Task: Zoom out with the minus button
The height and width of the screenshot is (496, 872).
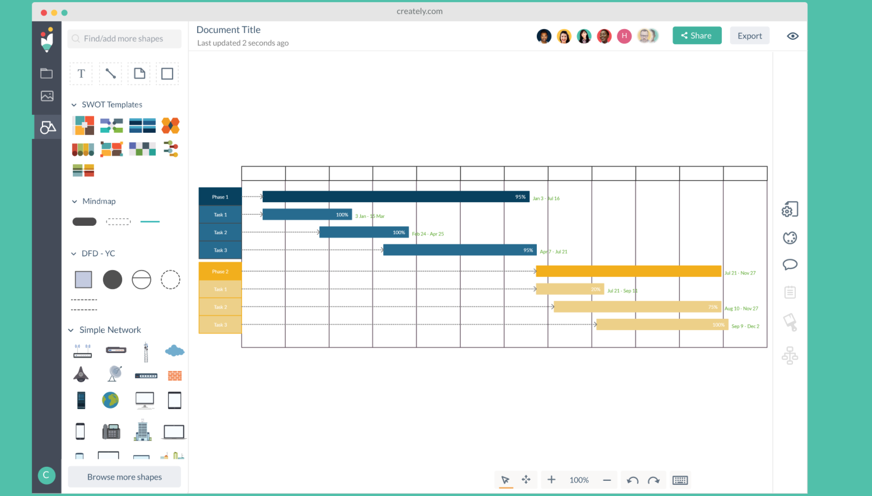Action: pos(607,480)
